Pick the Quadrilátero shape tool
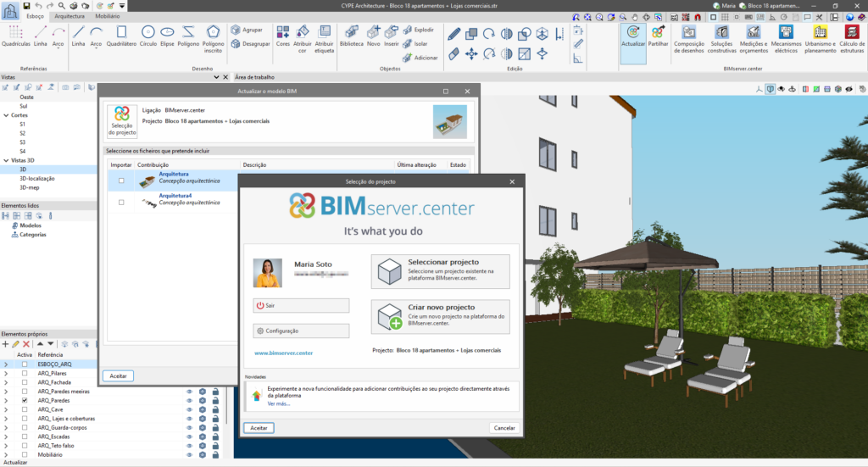The height and width of the screenshot is (467, 868). (121, 36)
